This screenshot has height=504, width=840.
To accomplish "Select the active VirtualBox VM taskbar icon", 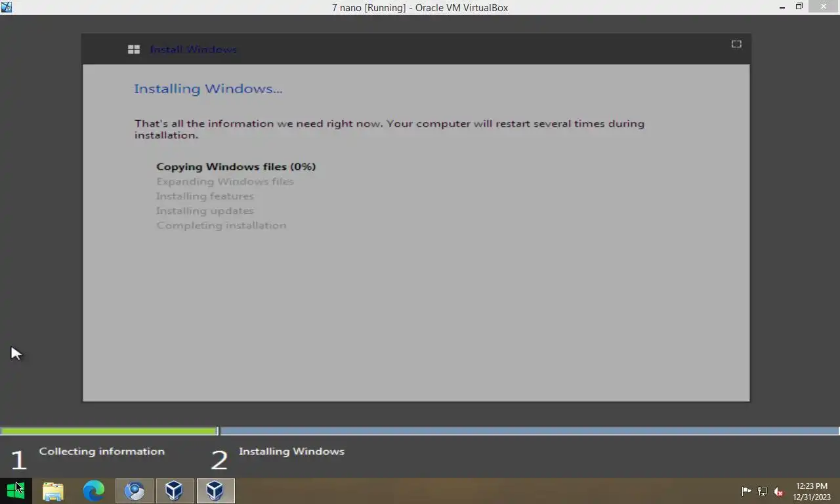I will (215, 491).
